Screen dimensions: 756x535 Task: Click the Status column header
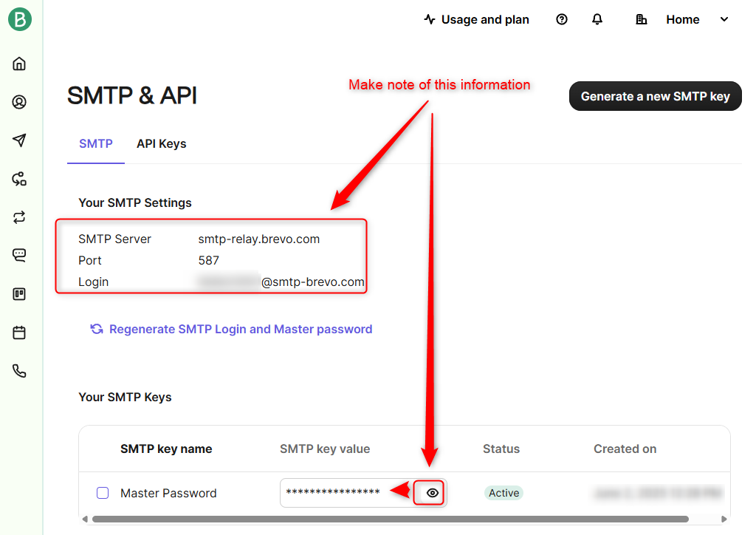[501, 449]
